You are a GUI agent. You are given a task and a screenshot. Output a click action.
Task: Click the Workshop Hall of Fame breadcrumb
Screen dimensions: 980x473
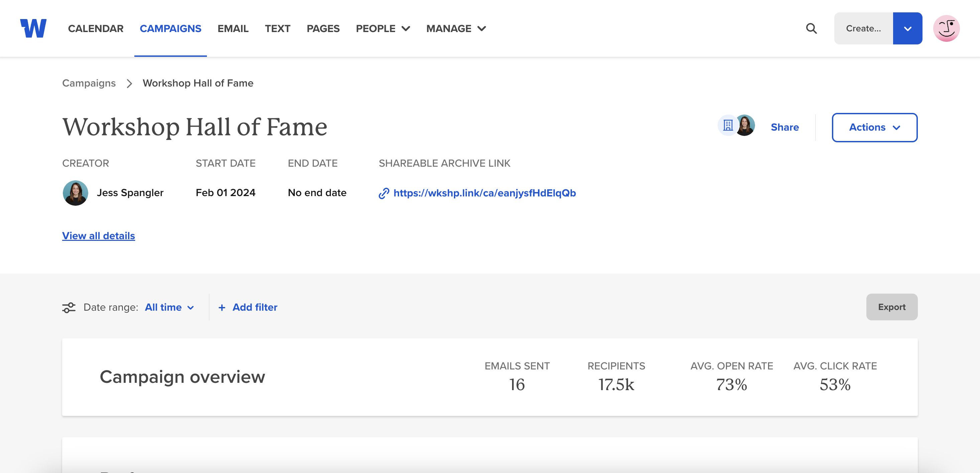coord(198,83)
